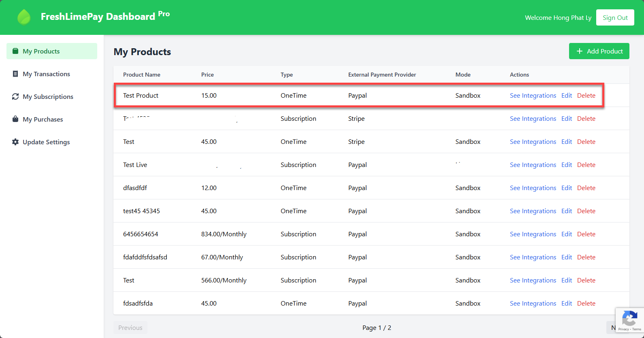See Integrations for Test 45.00 Stripe product

533,141
